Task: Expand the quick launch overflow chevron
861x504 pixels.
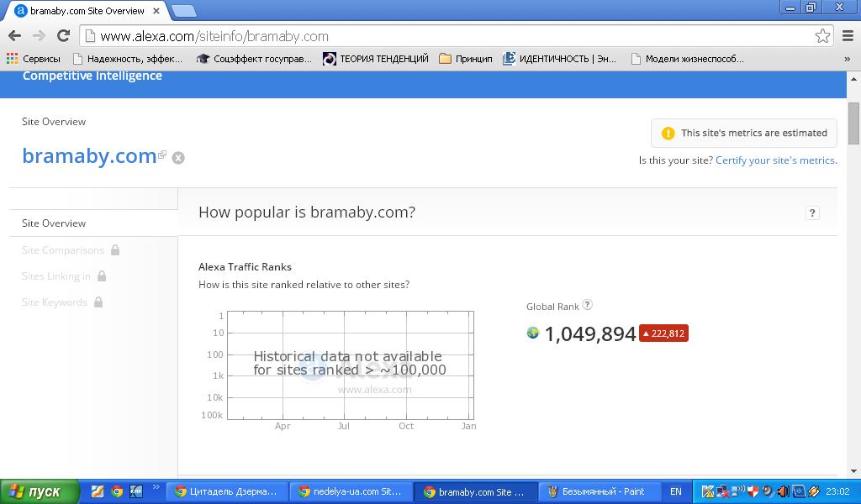Action: tap(156, 487)
